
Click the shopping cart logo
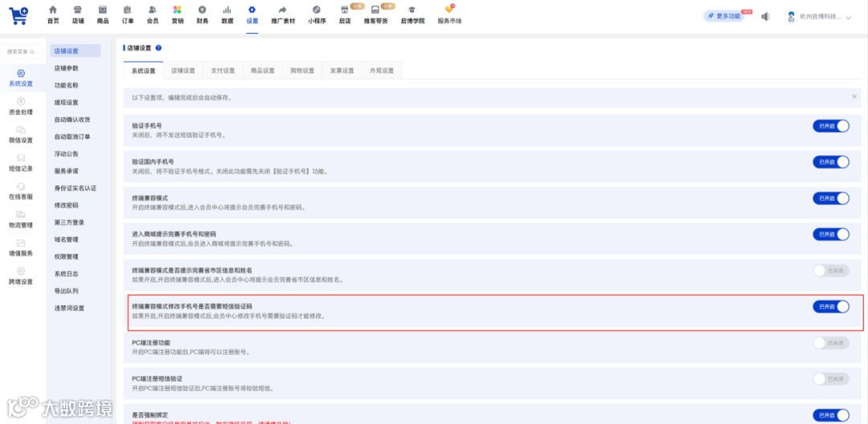18,15
